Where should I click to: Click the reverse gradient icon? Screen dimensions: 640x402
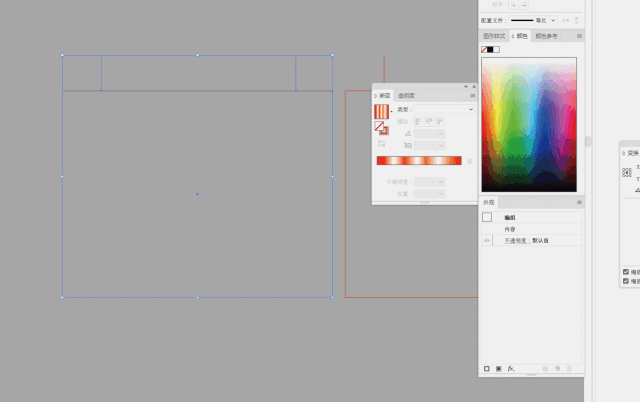tap(381, 143)
